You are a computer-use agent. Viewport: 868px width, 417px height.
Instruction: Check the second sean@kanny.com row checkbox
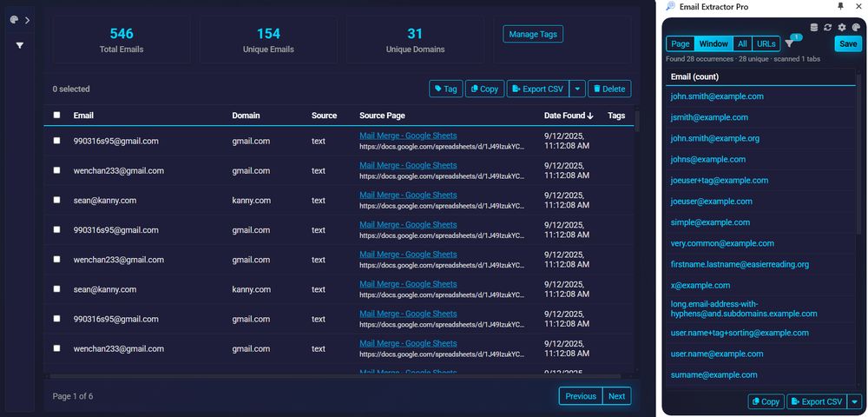56,289
